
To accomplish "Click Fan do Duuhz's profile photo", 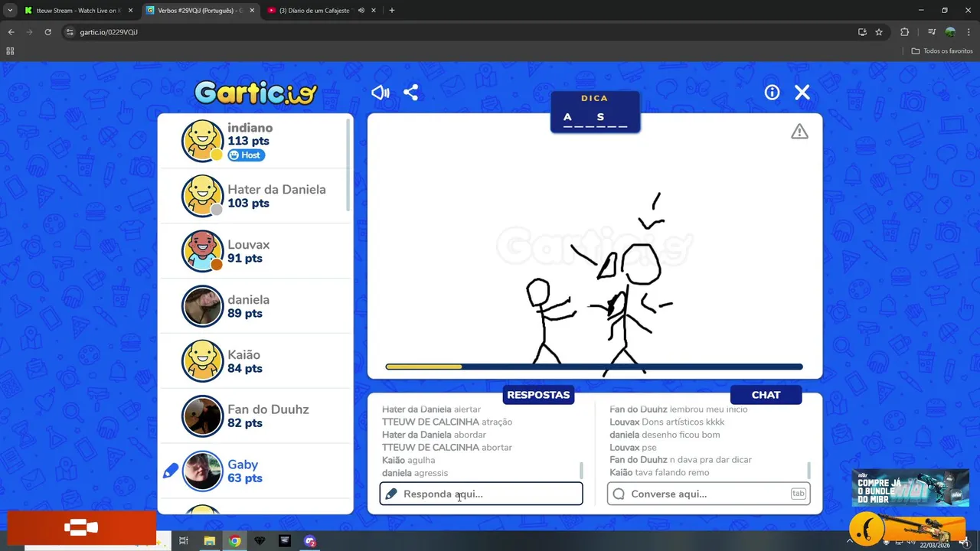I will pos(202,416).
